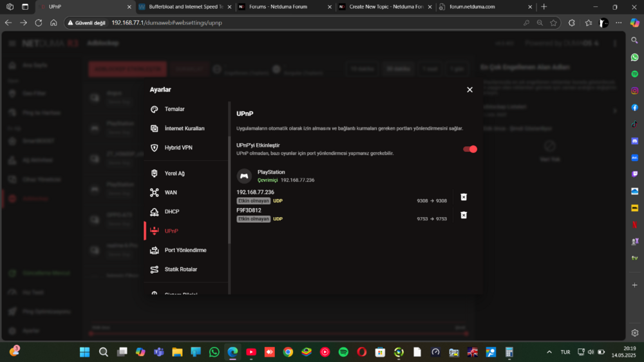Image resolution: width=644 pixels, height=362 pixels.
Task: Open the Temalar settings section
Action: tap(175, 110)
